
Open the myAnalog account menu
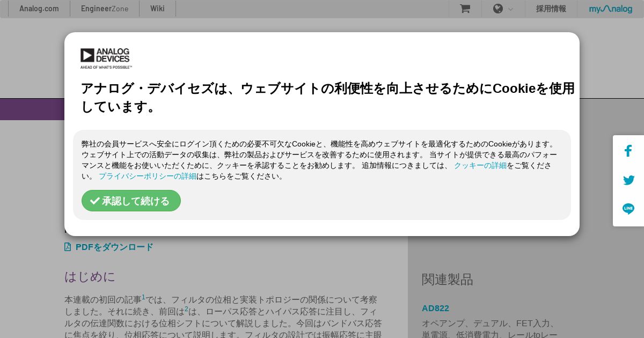pos(611,9)
